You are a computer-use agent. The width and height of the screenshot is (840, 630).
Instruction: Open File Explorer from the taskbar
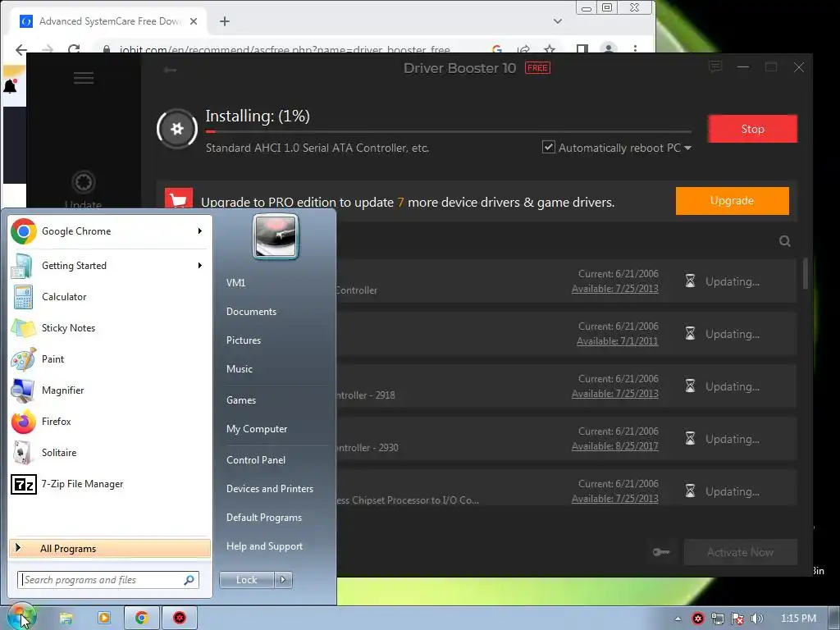(x=66, y=619)
